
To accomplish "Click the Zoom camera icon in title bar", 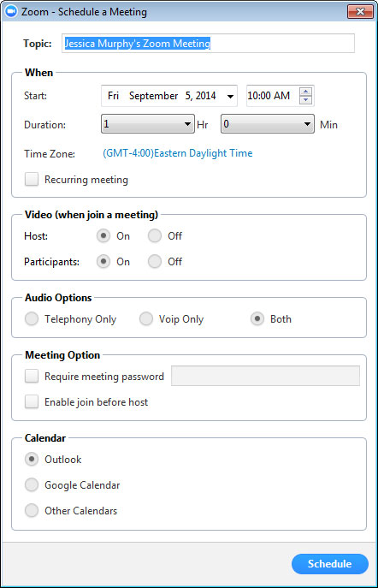I will [10, 11].
